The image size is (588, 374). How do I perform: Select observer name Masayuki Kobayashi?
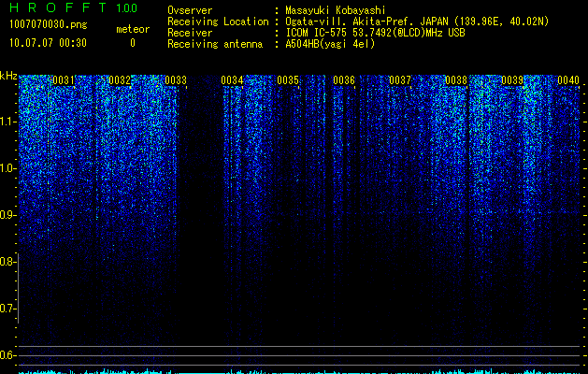tap(336, 10)
